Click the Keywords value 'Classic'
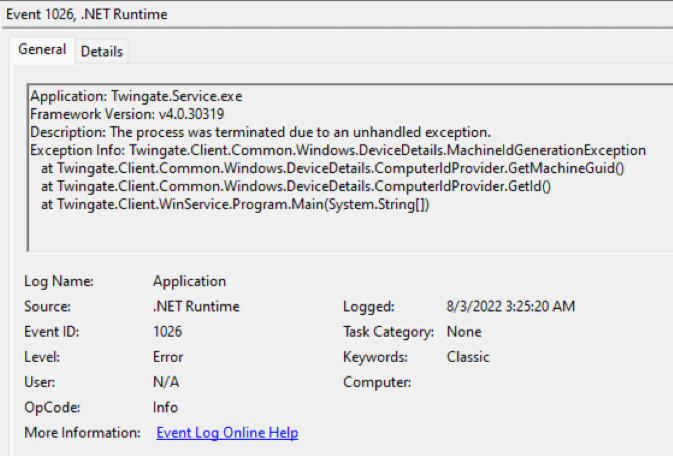This screenshot has height=456, width=673. (x=468, y=357)
